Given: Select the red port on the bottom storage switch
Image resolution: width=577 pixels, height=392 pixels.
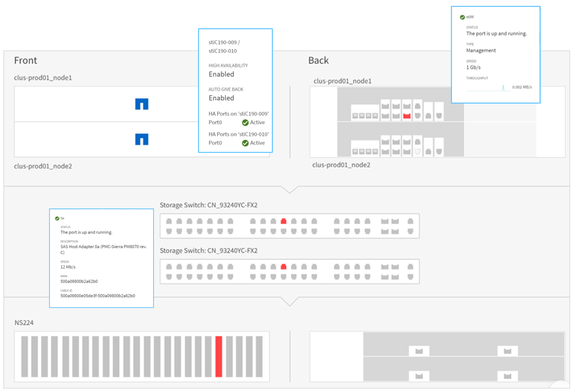Looking at the screenshot, I should pos(283,266).
